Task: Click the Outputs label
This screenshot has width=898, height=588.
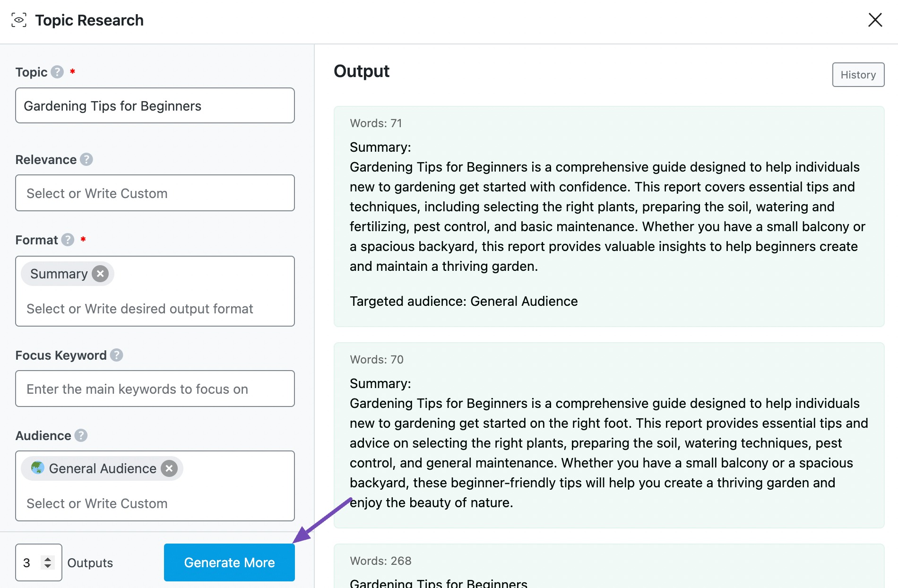Action: point(90,563)
